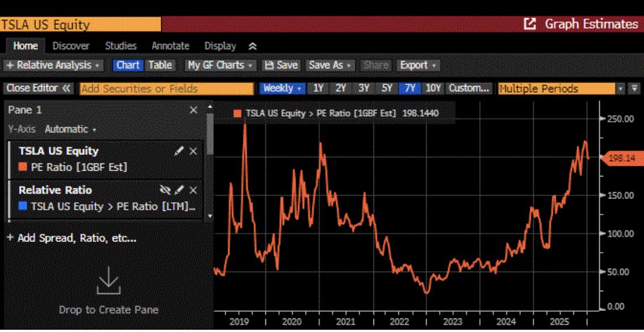
Task: Click the Pane 1 title
Action: click(25, 110)
